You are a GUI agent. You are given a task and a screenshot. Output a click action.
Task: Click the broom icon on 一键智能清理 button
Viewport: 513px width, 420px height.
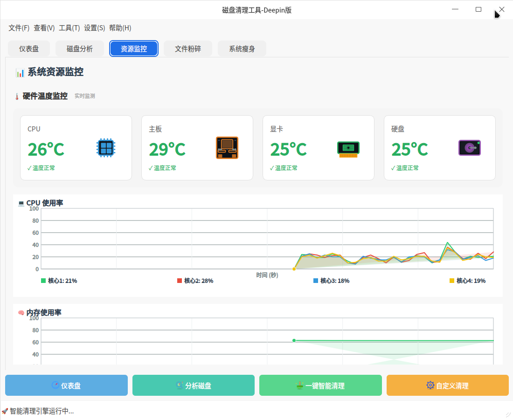300,386
